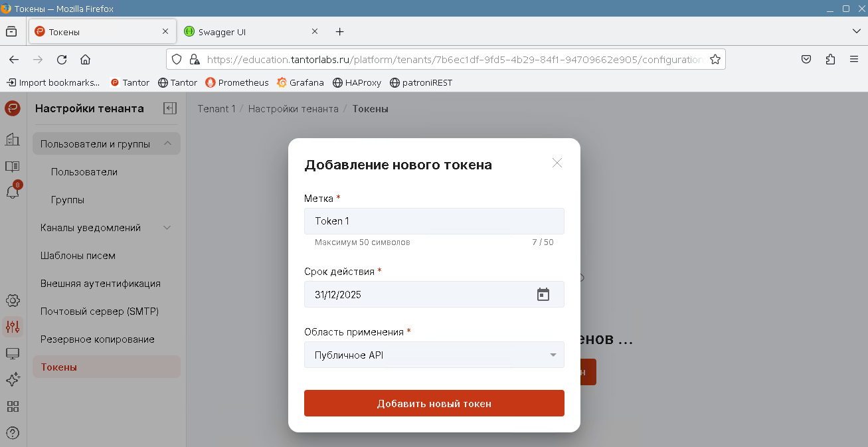Open the notifications bell icon
Image resolution: width=868 pixels, height=447 pixels.
pos(12,192)
